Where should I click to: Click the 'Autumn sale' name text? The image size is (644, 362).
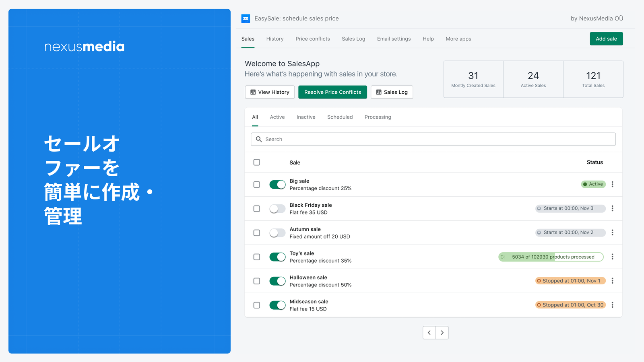tap(305, 229)
